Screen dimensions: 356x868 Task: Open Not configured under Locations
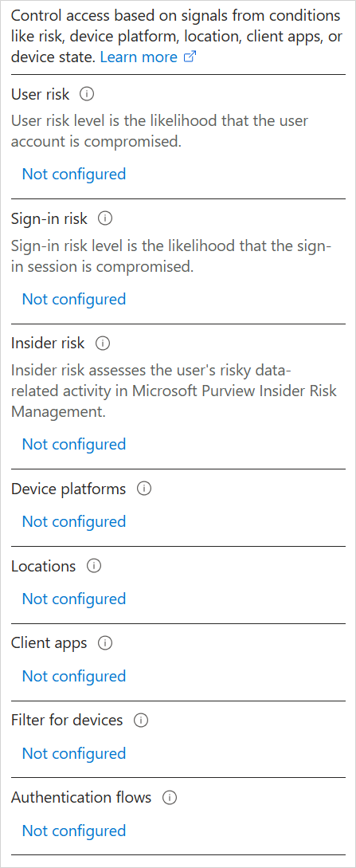tap(74, 599)
